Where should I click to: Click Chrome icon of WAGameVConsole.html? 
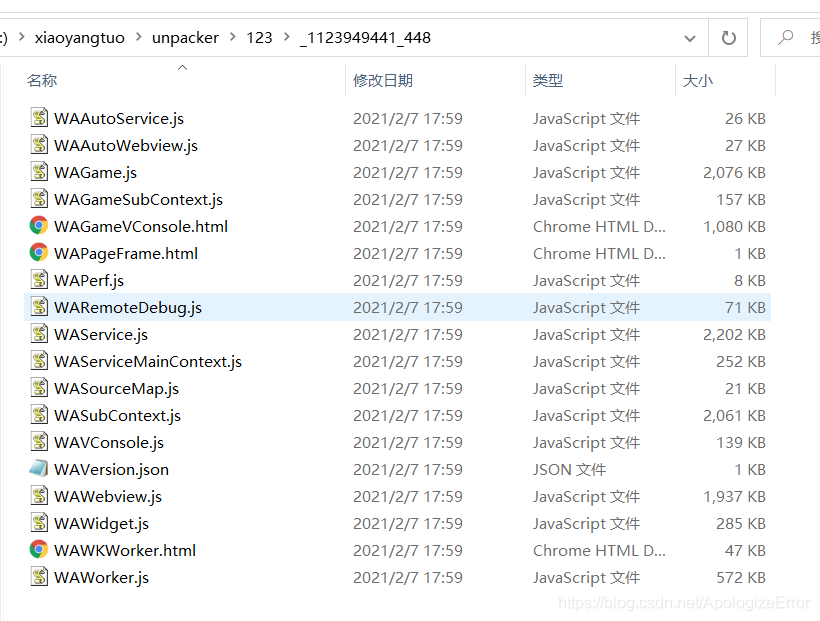39,226
